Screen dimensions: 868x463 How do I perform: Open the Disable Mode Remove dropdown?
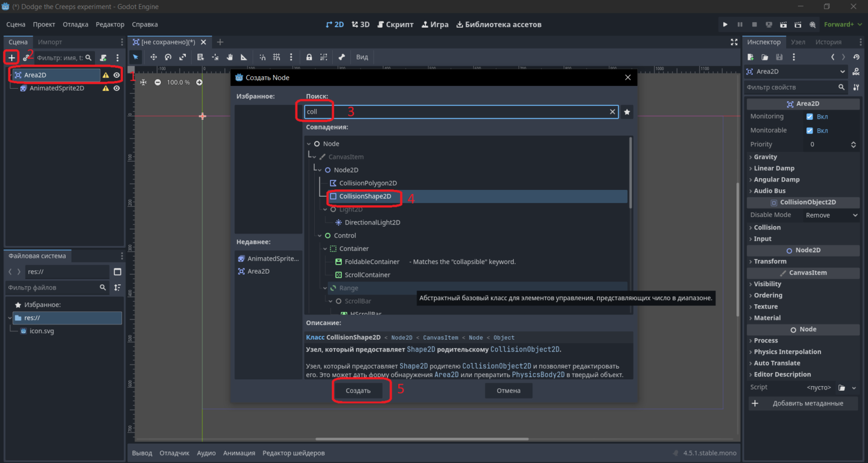coord(831,215)
